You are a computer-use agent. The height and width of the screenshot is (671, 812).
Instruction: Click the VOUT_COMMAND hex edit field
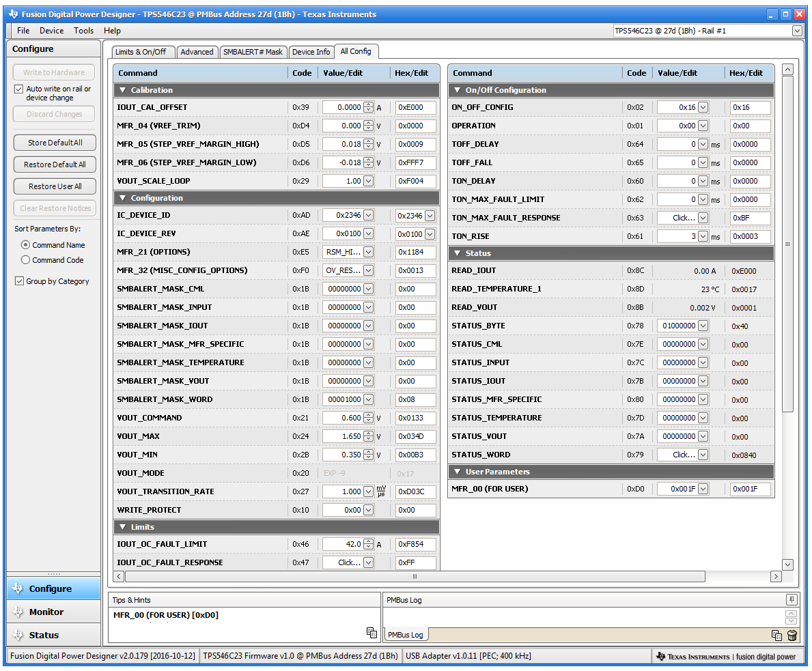point(415,418)
